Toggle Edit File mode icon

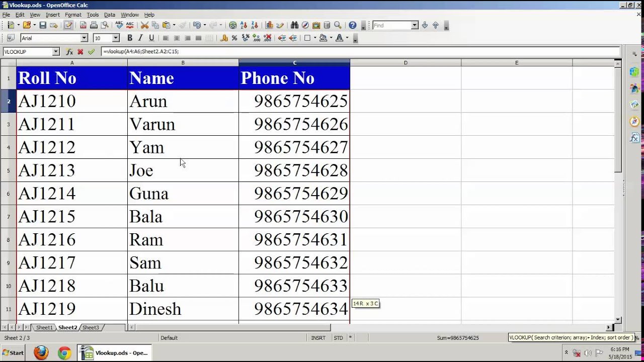tap(68, 25)
